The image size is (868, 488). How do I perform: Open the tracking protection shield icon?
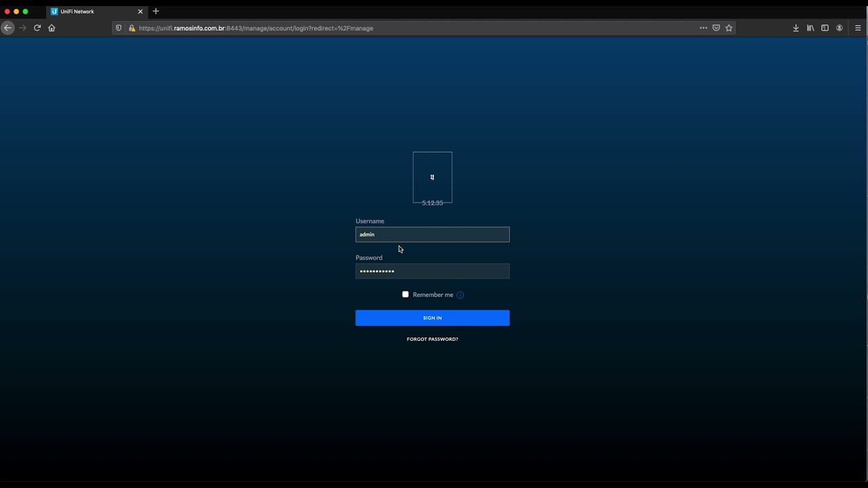click(x=119, y=28)
